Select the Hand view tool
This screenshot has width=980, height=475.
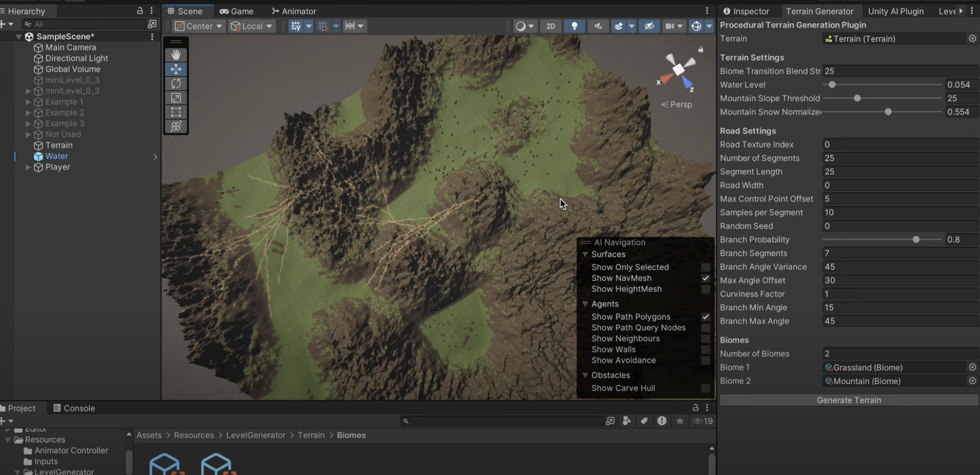(x=176, y=55)
